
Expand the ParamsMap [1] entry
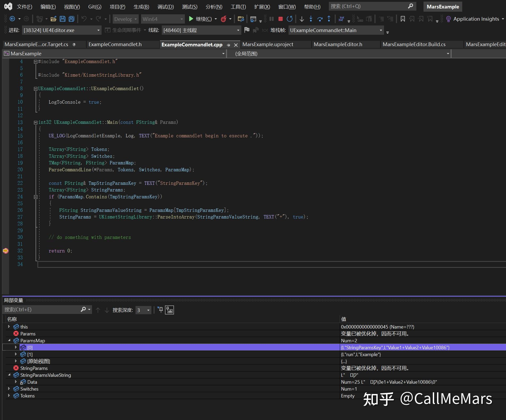click(x=16, y=354)
